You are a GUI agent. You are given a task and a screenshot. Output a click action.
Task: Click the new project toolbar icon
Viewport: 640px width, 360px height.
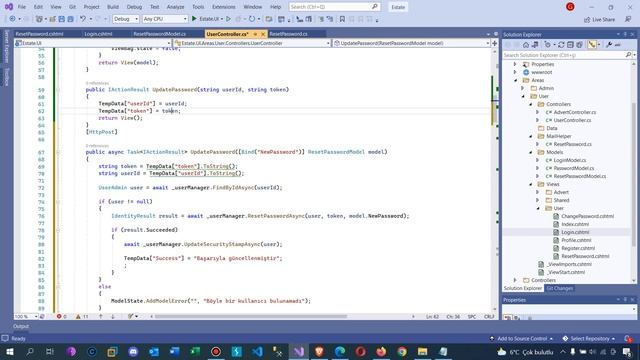point(39,19)
